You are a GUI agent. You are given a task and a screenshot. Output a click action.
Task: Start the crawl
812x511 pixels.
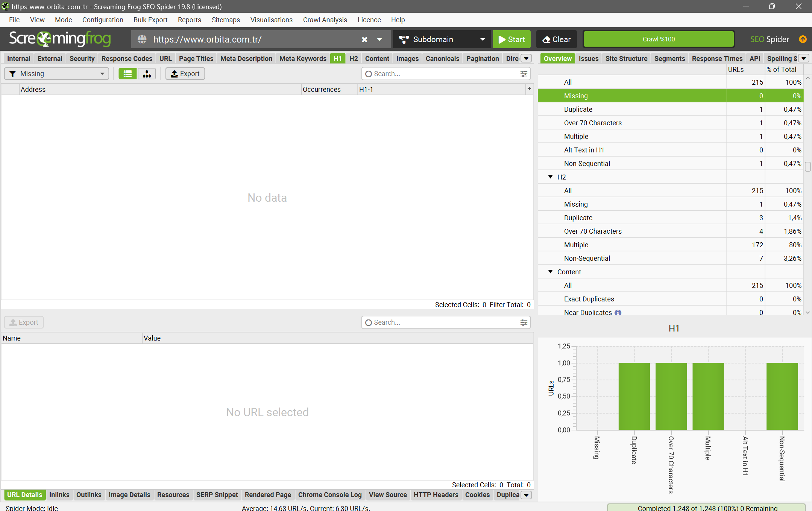point(511,40)
